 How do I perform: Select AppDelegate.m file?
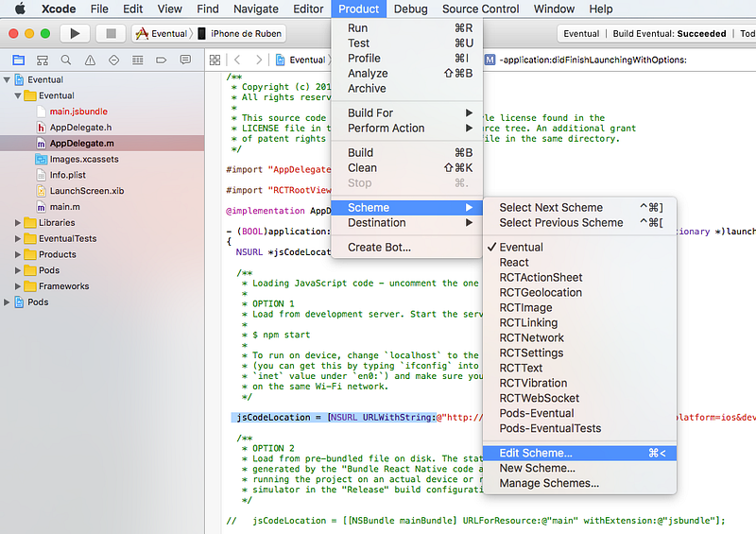pyautogui.click(x=102, y=144)
